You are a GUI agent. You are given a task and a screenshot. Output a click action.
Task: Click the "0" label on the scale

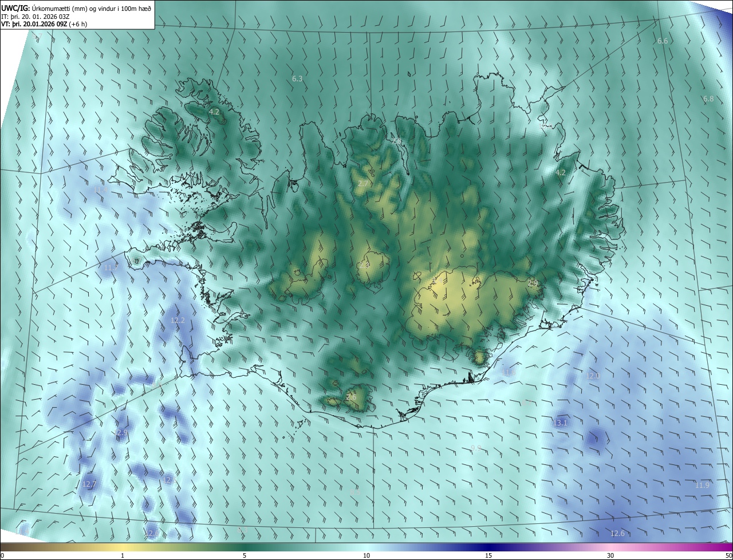(x=2, y=555)
